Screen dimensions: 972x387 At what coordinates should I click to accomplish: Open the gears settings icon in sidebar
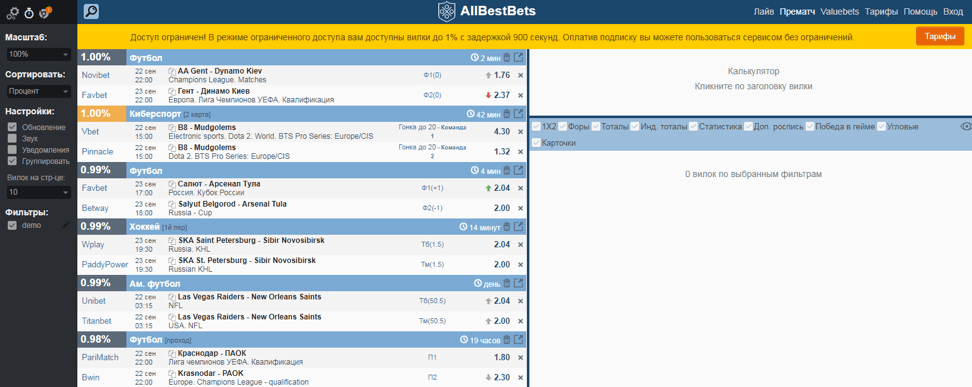click(13, 12)
